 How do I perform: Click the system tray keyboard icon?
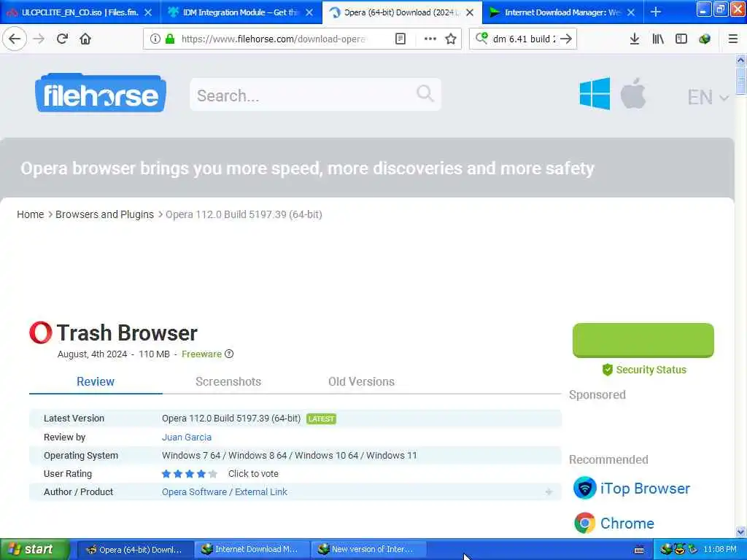click(639, 550)
